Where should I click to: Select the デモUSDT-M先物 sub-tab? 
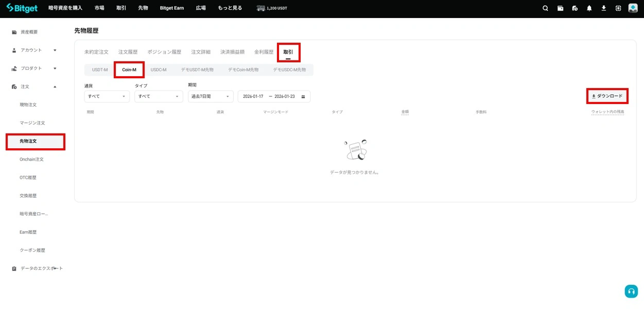(x=197, y=70)
